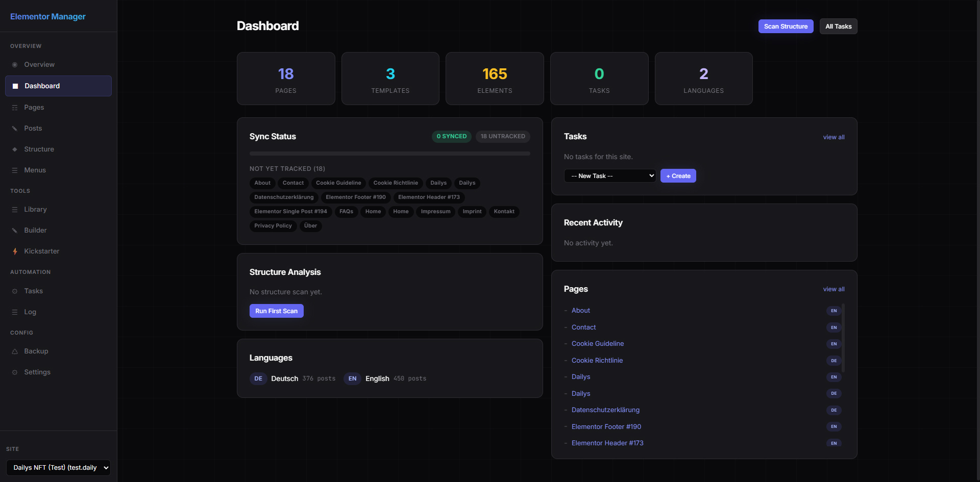Click the Settings gear icon in the sidebar
The image size is (980, 482).
point(15,372)
